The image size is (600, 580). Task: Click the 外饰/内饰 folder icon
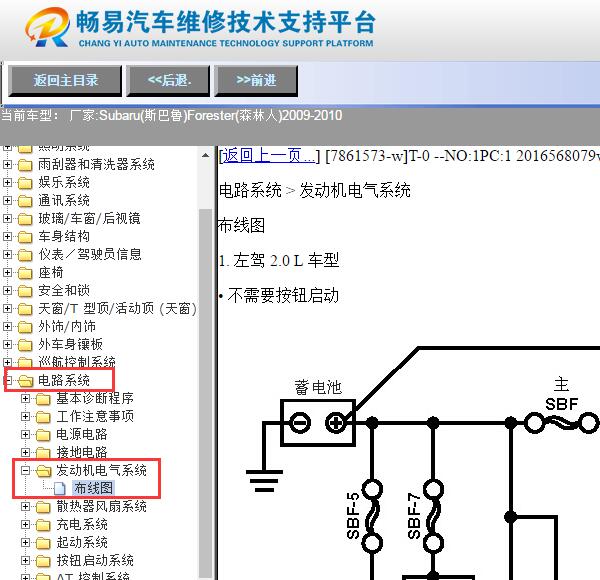pos(25,327)
